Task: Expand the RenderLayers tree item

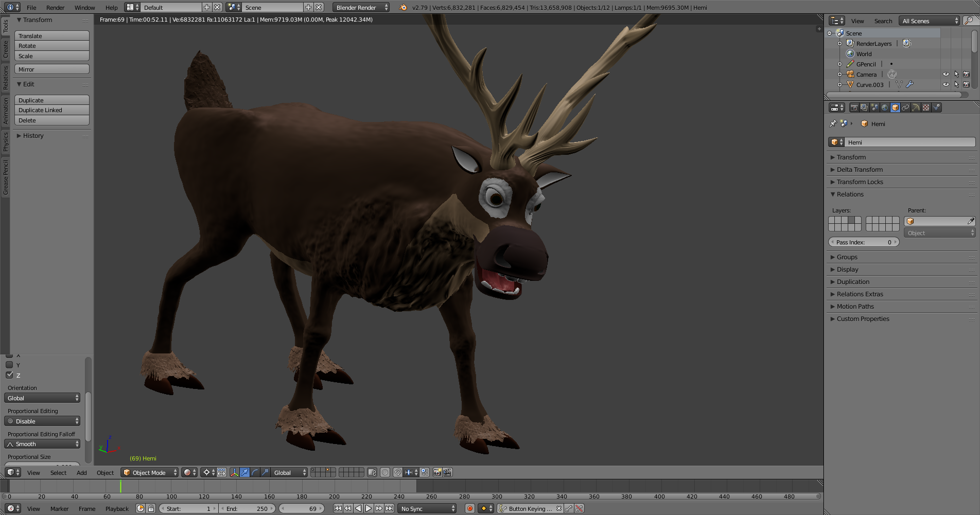Action: (x=839, y=44)
